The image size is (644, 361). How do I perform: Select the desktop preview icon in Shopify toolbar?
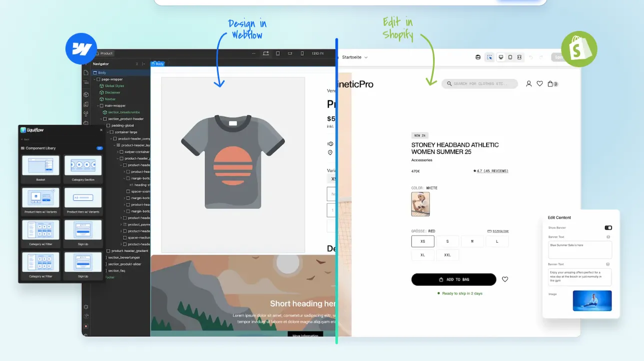coord(501,57)
